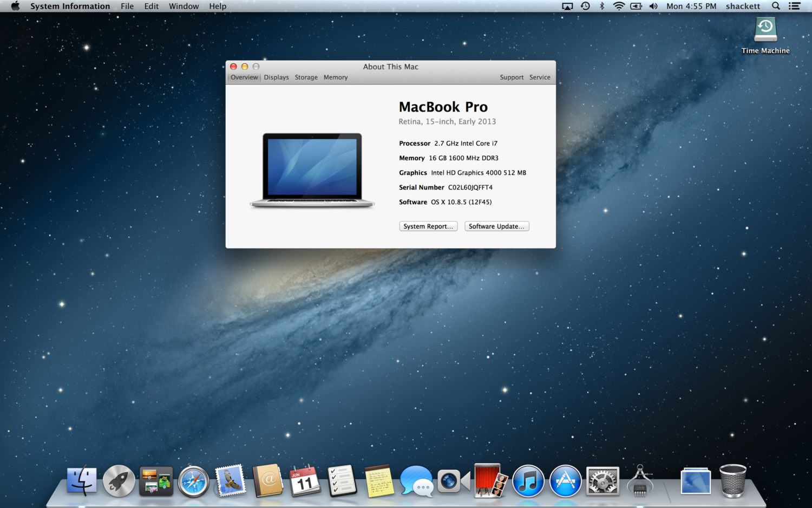Screen dimensions: 812x508
Task: Select Launchpad in the Dock
Action: tap(119, 480)
